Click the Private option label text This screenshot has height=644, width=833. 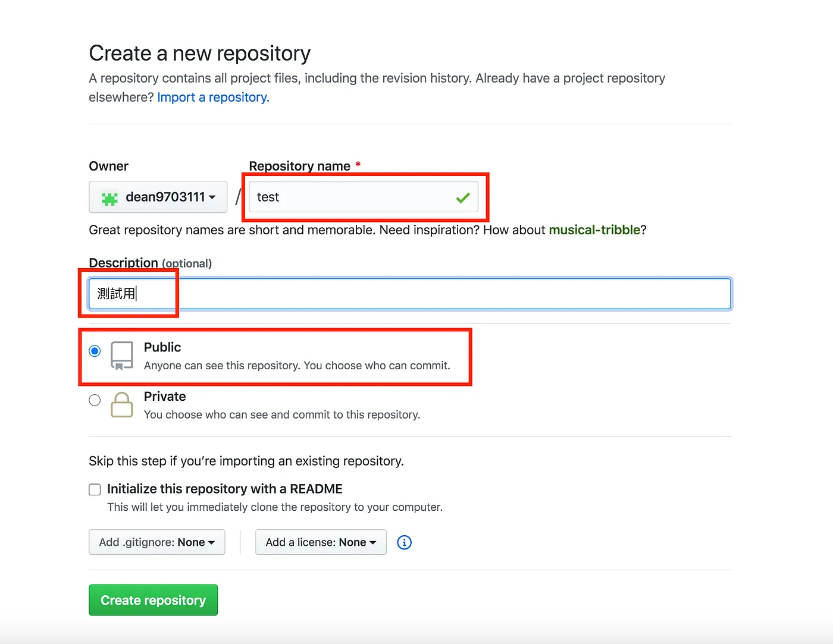(x=165, y=397)
